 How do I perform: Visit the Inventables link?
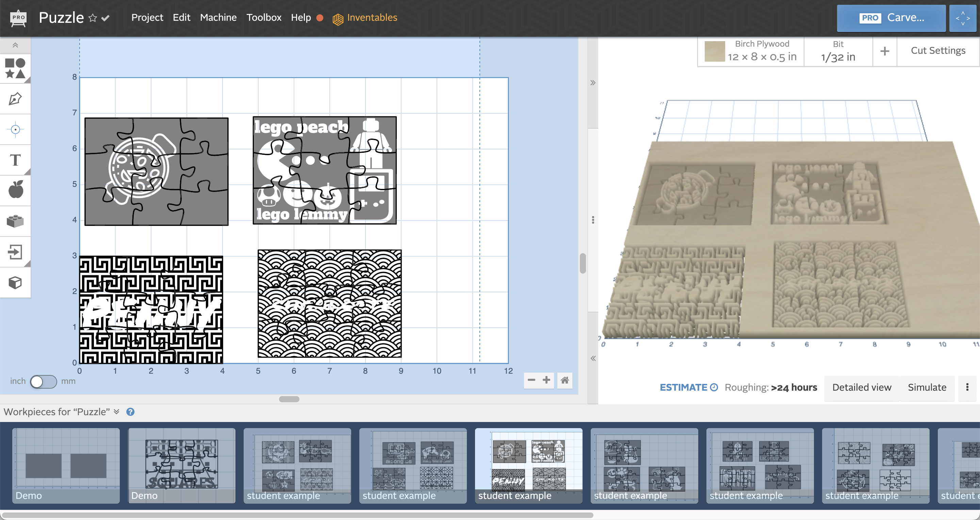point(365,18)
